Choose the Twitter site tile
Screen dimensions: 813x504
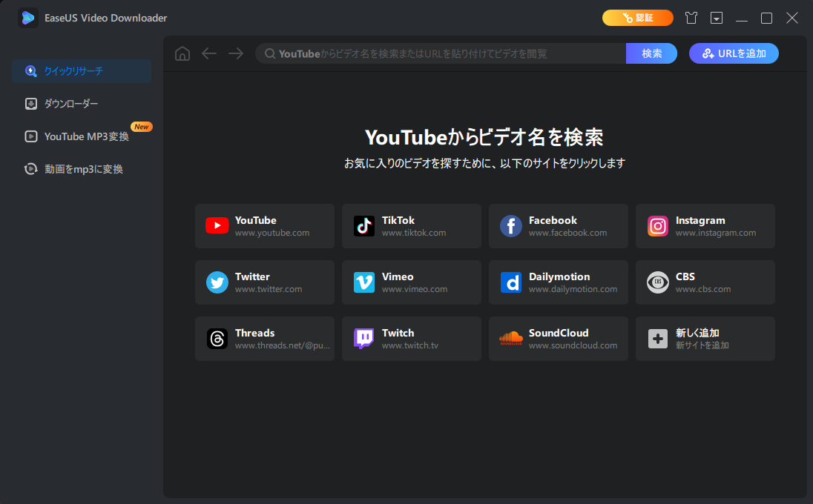click(x=264, y=282)
